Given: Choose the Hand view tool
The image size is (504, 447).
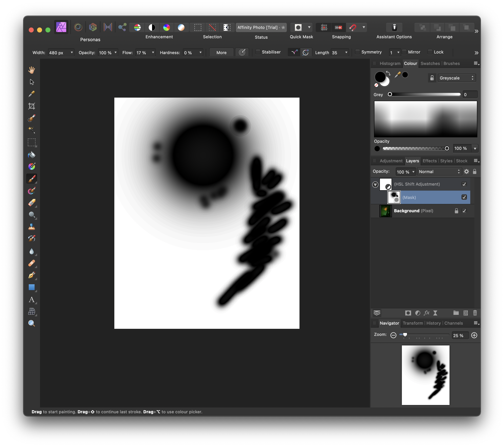Looking at the screenshot, I should [32, 70].
